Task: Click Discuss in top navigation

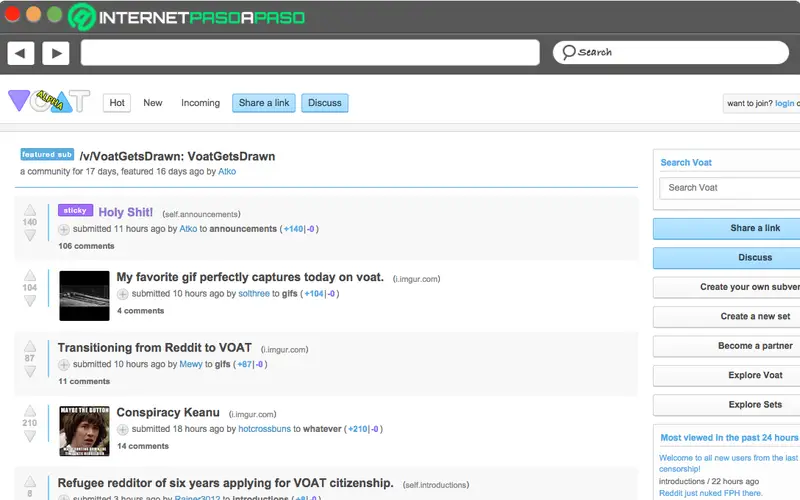Action: click(324, 103)
